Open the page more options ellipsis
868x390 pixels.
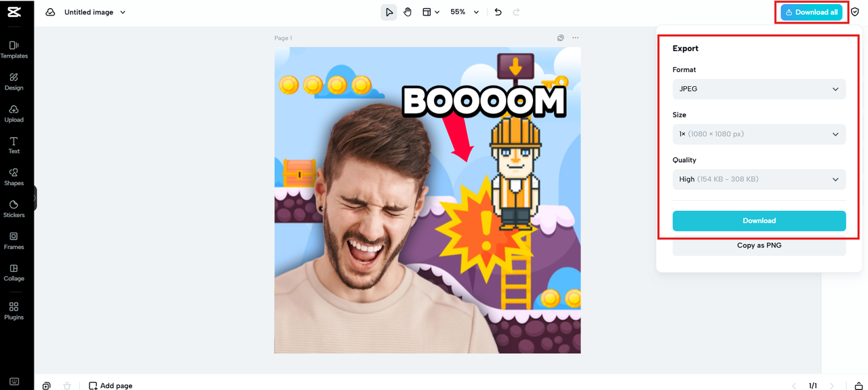[575, 38]
